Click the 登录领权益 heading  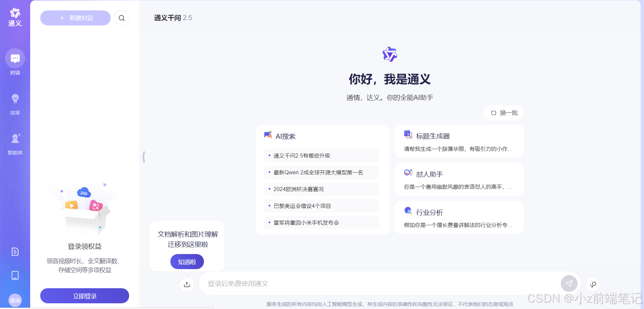pos(85,246)
